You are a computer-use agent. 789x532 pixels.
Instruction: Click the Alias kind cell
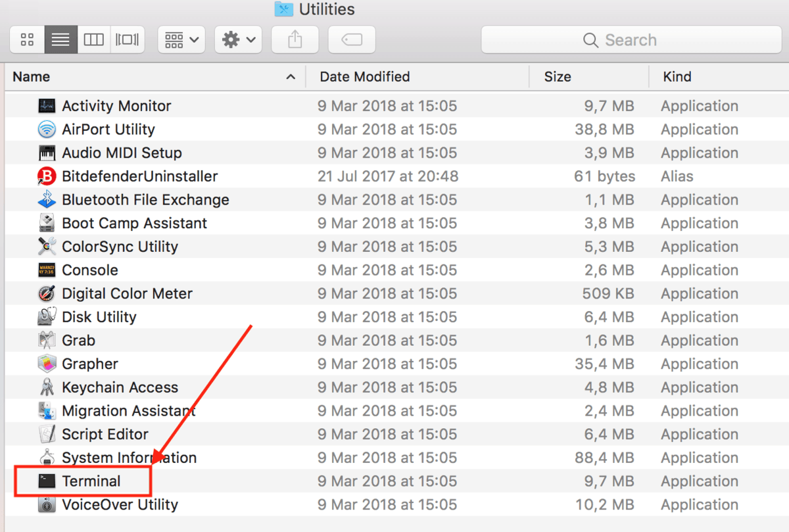click(677, 176)
